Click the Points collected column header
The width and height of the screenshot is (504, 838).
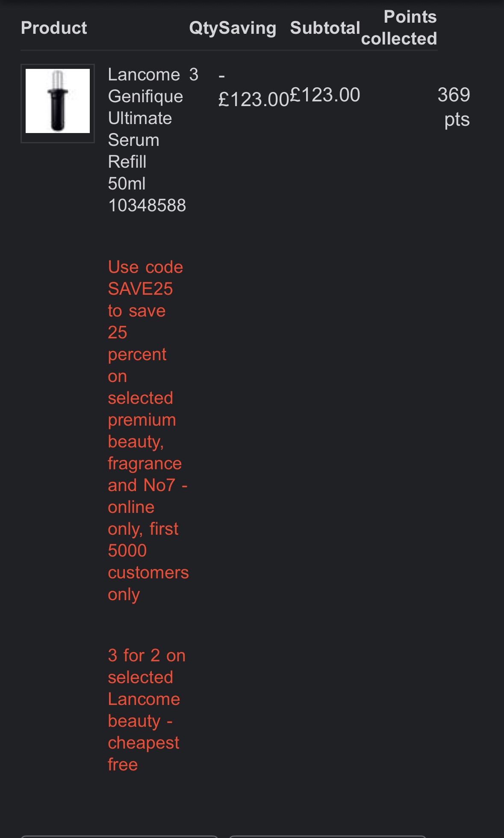(399, 28)
